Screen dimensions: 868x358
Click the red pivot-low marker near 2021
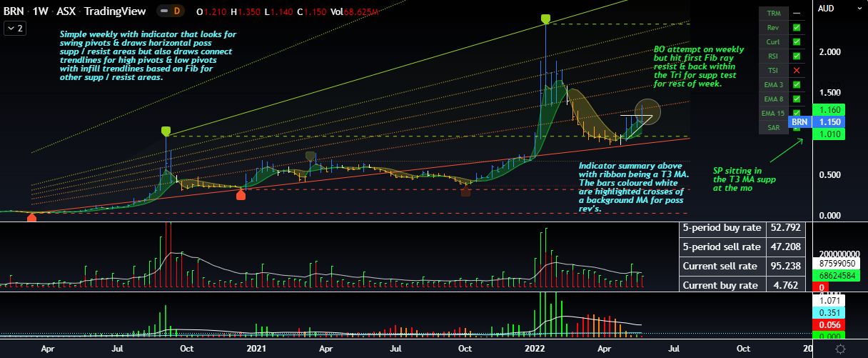point(241,195)
